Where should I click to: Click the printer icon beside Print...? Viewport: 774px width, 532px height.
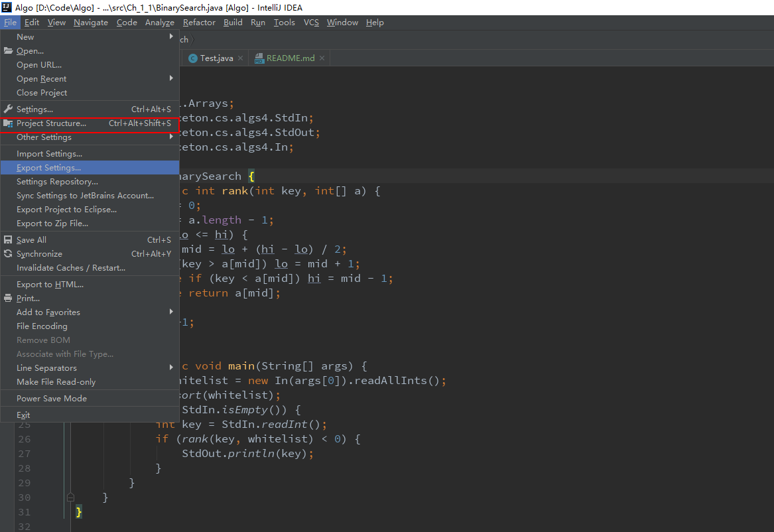tap(8, 299)
